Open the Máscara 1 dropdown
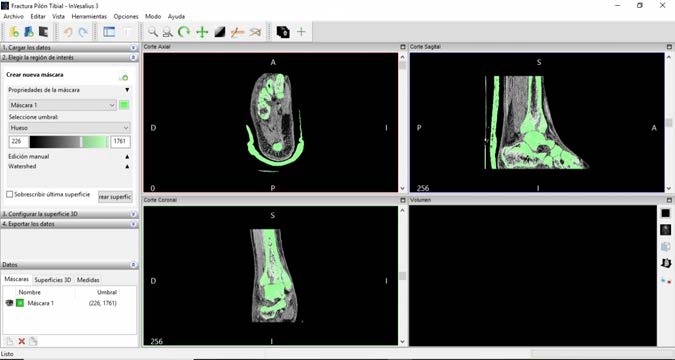The height and width of the screenshot is (360, 675). (x=62, y=105)
